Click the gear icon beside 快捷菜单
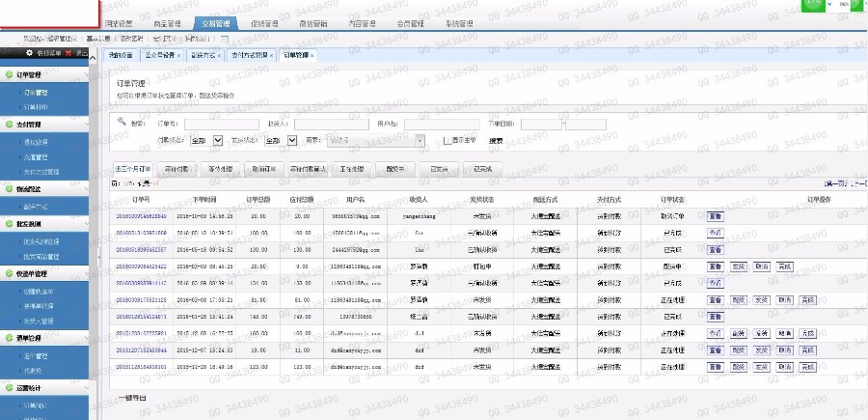The width and height of the screenshot is (868, 420). coord(30,53)
